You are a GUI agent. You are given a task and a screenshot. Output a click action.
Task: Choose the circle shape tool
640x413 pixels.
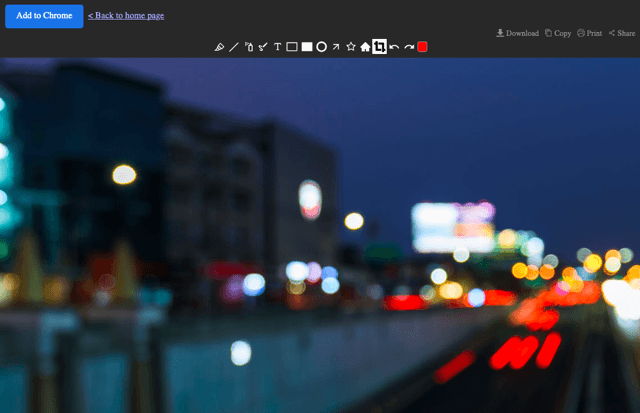(322, 47)
